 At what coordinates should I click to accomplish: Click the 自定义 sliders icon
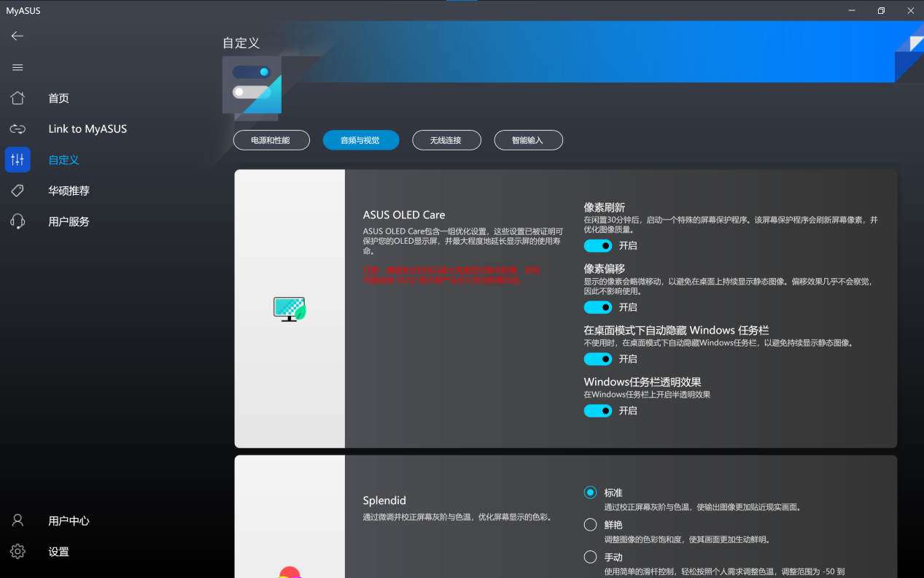(18, 160)
